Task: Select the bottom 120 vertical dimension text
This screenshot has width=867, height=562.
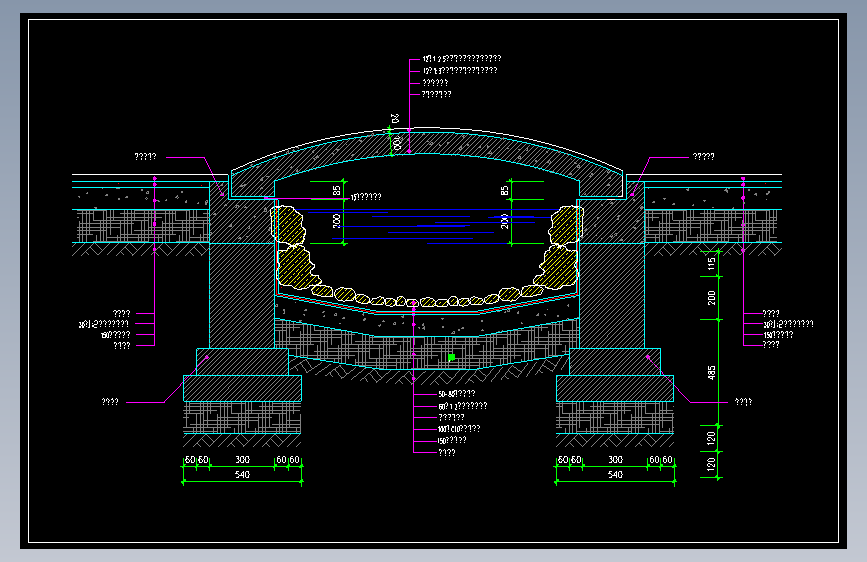Action: click(x=712, y=465)
